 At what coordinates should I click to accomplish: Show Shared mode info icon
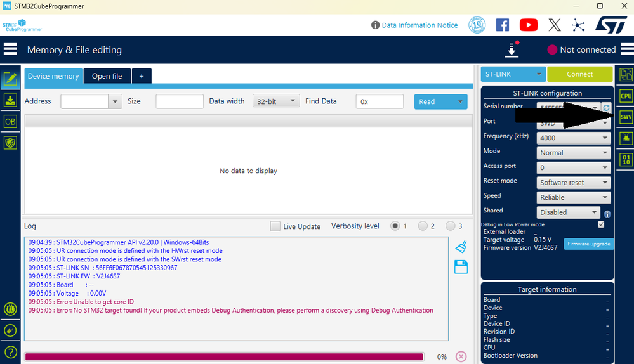607,214
